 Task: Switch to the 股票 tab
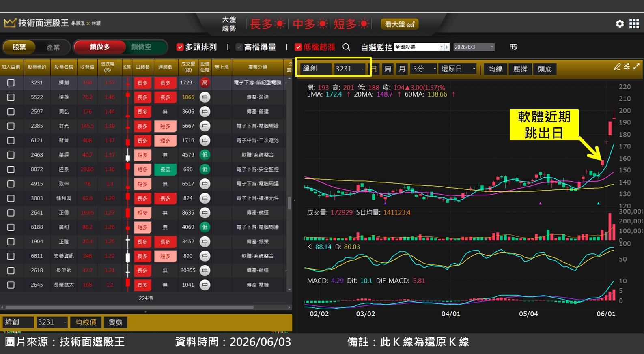[x=19, y=47]
